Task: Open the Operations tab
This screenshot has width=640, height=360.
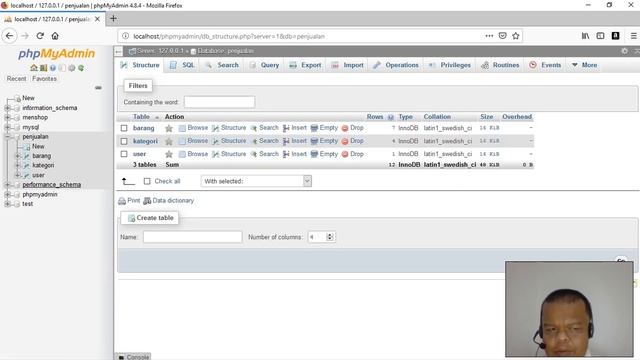Action: tap(396, 65)
